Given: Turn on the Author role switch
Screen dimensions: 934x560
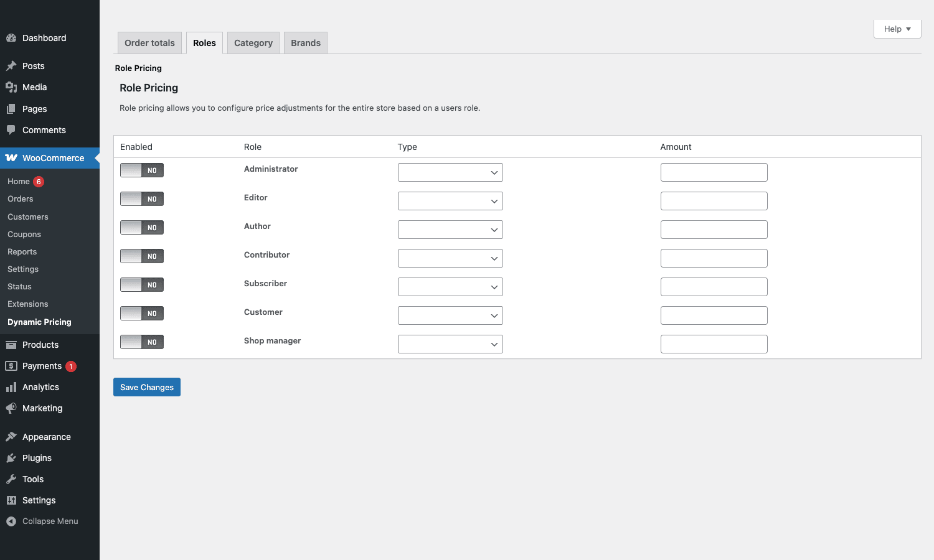Looking at the screenshot, I should pyautogui.click(x=142, y=228).
